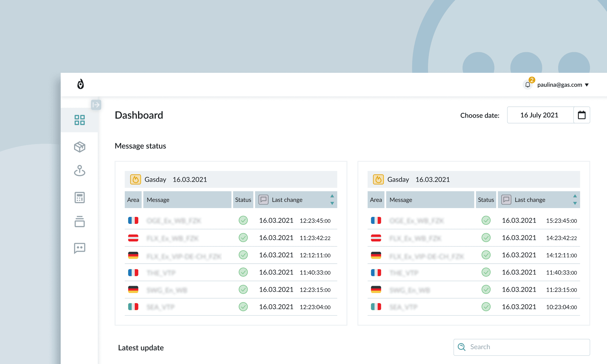This screenshot has height=364, width=607.
Task: Click German flag in right 14:12:11:00 row
Action: (376, 255)
